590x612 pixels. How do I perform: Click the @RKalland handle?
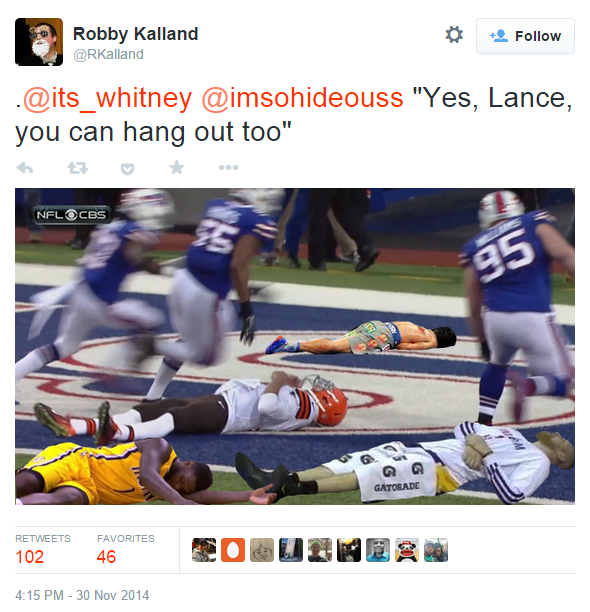(108, 54)
